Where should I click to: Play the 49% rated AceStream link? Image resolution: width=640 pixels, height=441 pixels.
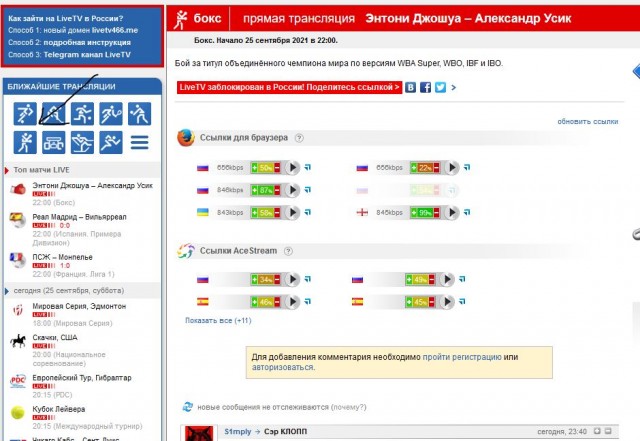pos(447,279)
